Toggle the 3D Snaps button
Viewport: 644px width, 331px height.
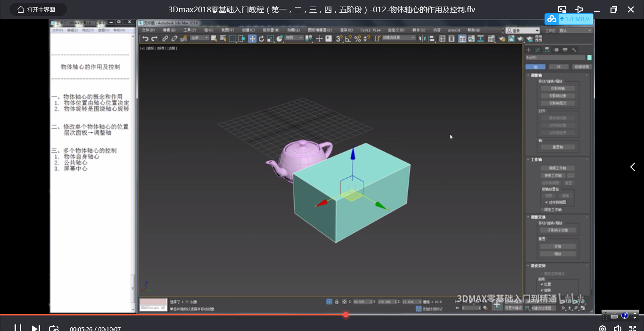tap(339, 39)
